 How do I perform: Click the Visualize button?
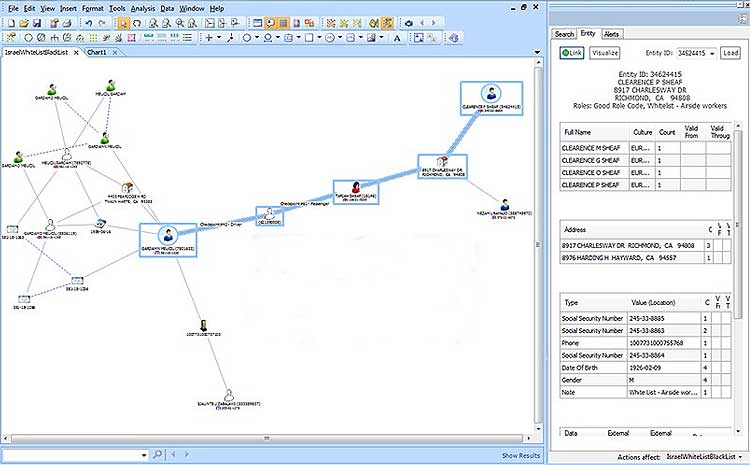605,53
